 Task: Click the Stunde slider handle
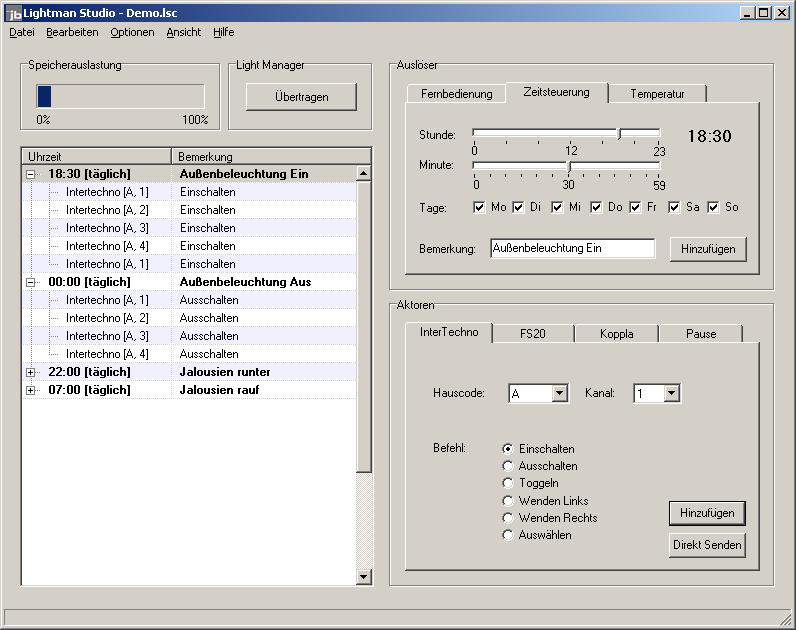(619, 133)
